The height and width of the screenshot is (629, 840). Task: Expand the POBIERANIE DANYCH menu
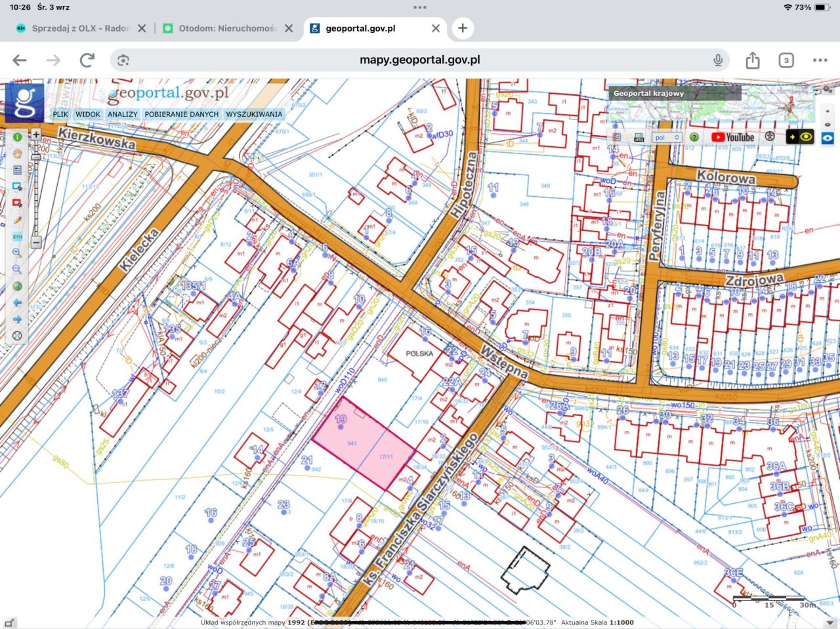click(x=182, y=114)
